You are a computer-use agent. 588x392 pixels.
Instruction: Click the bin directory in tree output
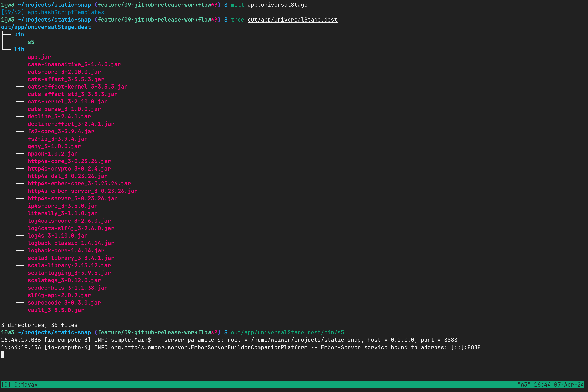pos(19,34)
